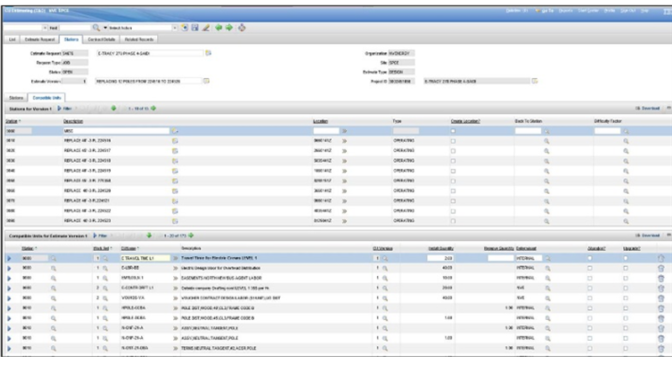The width and height of the screenshot is (672, 372).
Task: Open Filter in the Compatible Units table
Action: pyautogui.click(x=100, y=235)
